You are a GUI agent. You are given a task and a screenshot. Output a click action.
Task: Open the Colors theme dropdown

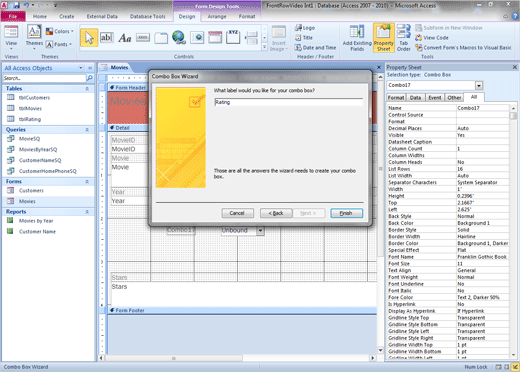[60, 31]
